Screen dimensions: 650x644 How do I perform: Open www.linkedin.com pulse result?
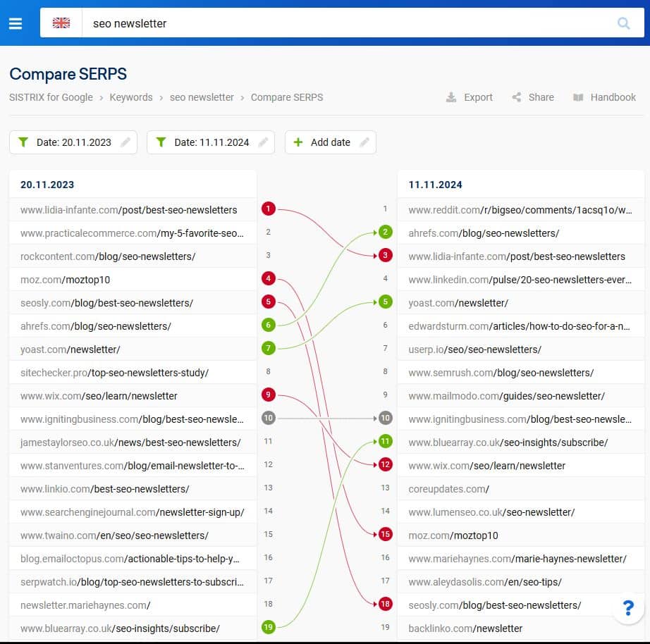(520, 280)
